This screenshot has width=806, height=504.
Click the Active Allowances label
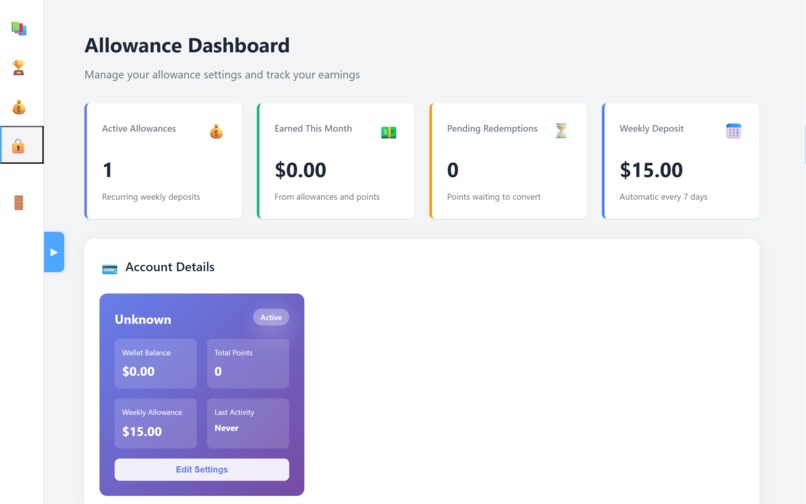pyautogui.click(x=139, y=129)
